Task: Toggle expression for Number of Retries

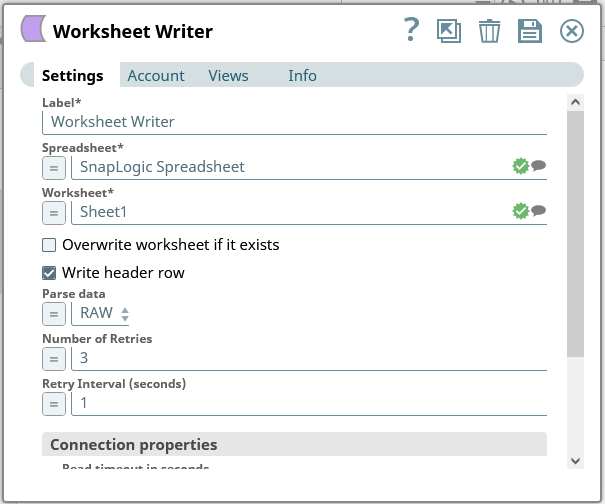Action: 54,358
